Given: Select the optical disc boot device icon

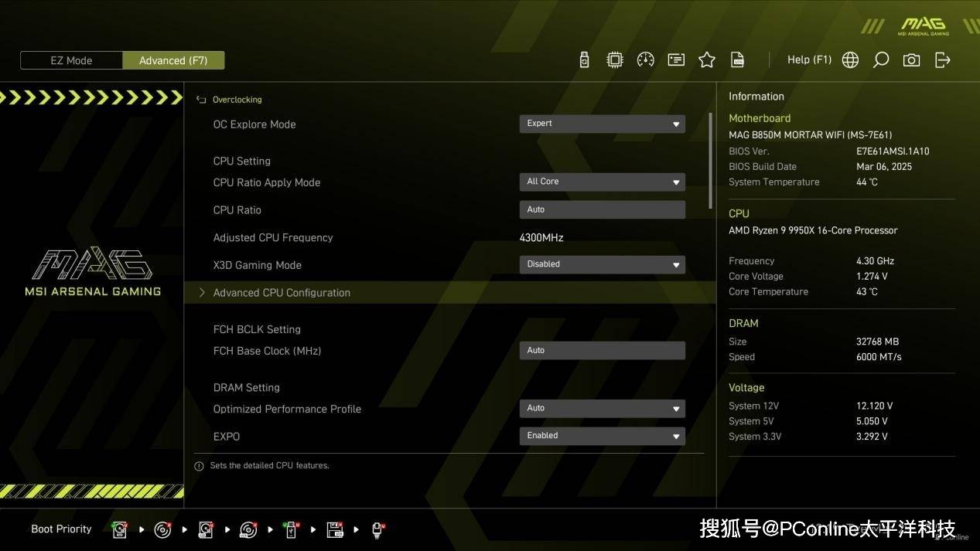Looking at the screenshot, I should coord(162,529).
